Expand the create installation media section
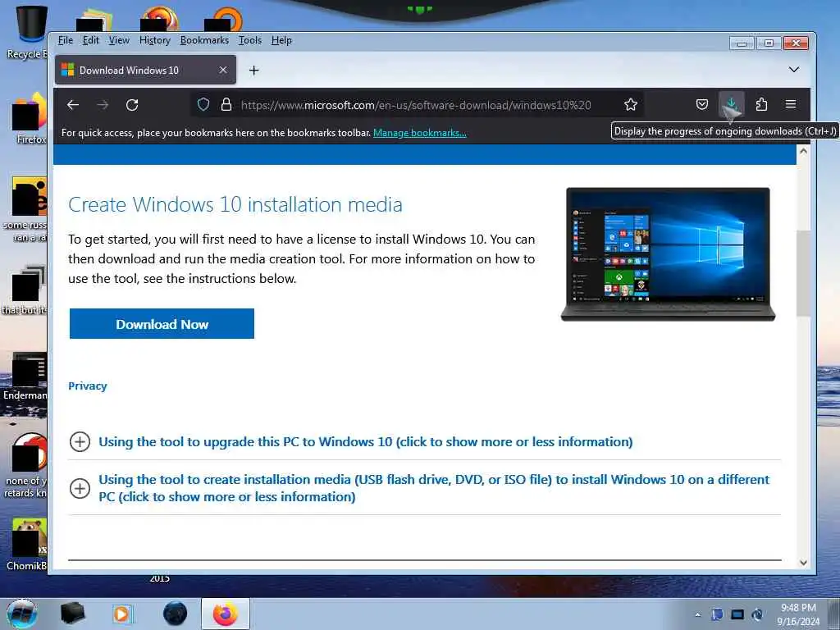The image size is (840, 630). point(434,488)
